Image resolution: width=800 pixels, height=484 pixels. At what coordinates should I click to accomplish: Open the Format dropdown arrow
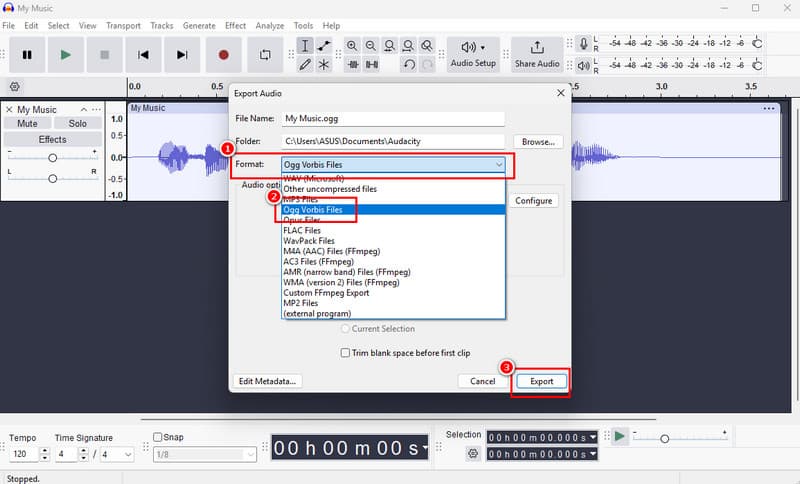(x=499, y=164)
